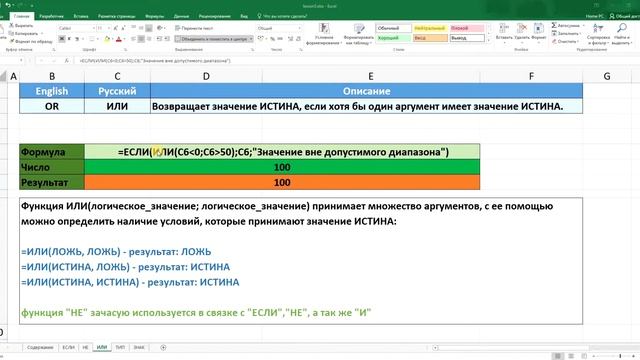
Task: Open Sort and Filter dropdown
Action: [598, 34]
